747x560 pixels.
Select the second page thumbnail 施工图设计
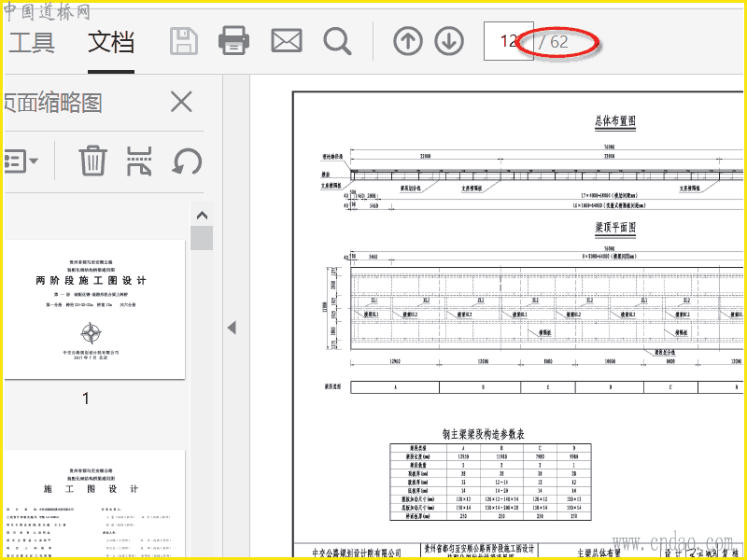(94, 504)
